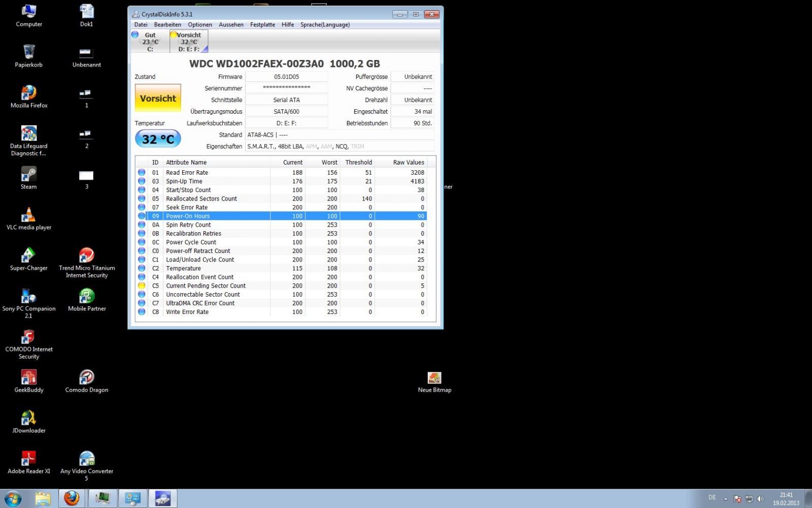812x508 pixels.
Task: Click the Worst column header
Action: (x=322, y=163)
